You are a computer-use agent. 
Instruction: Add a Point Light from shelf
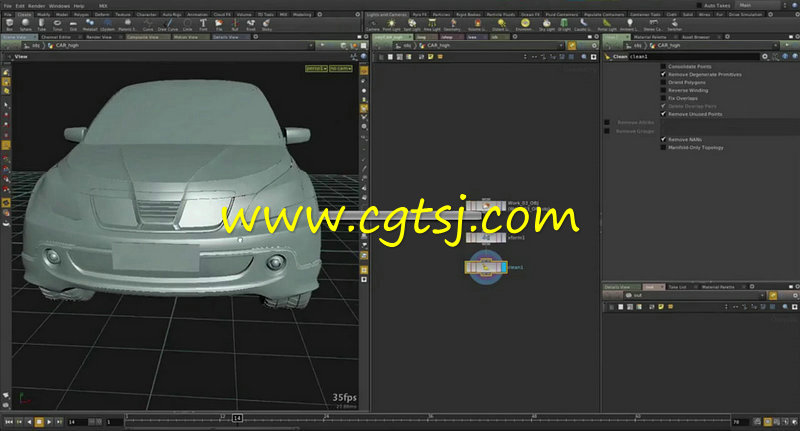pyautogui.click(x=391, y=24)
